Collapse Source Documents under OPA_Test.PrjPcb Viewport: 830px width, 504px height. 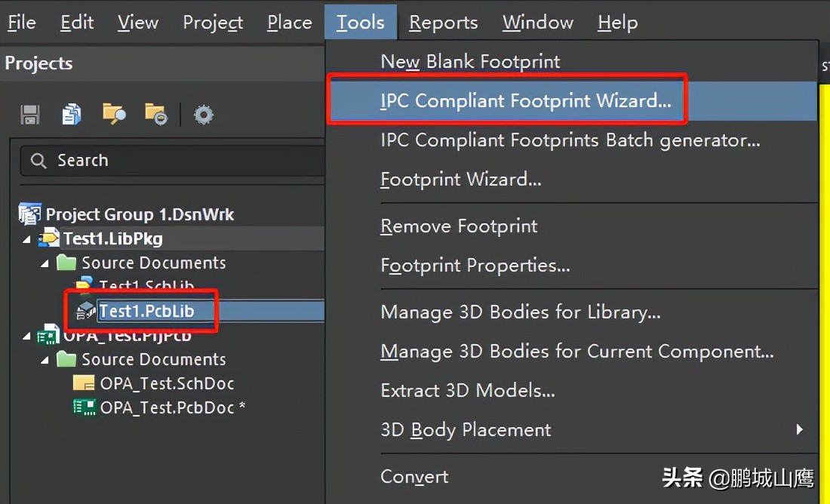45,361
